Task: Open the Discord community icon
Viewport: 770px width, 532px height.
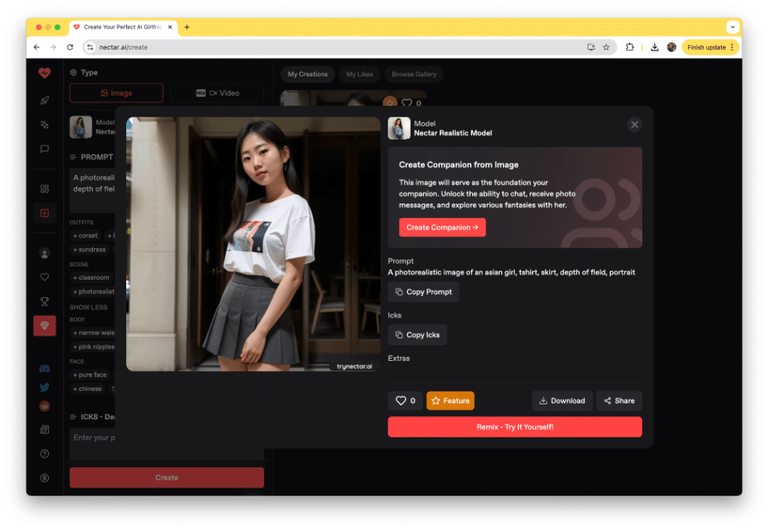Action: pyautogui.click(x=44, y=368)
